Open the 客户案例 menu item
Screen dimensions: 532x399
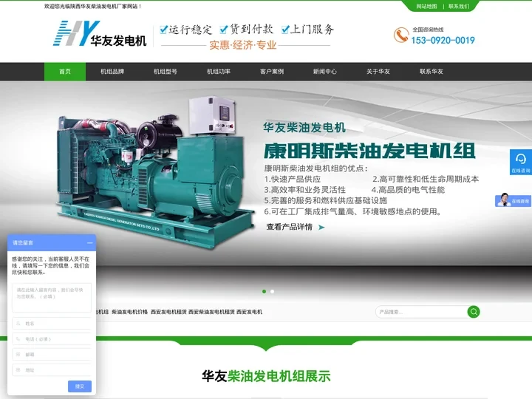point(272,72)
